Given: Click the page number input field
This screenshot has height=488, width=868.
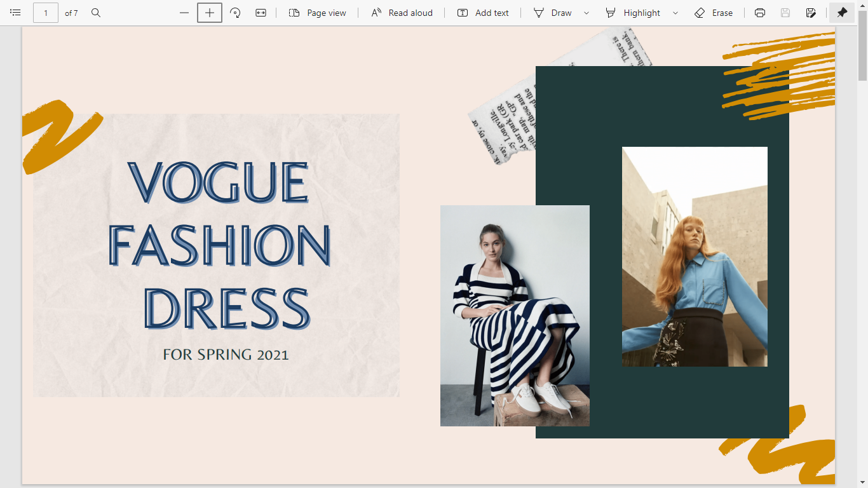Looking at the screenshot, I should 46,13.
